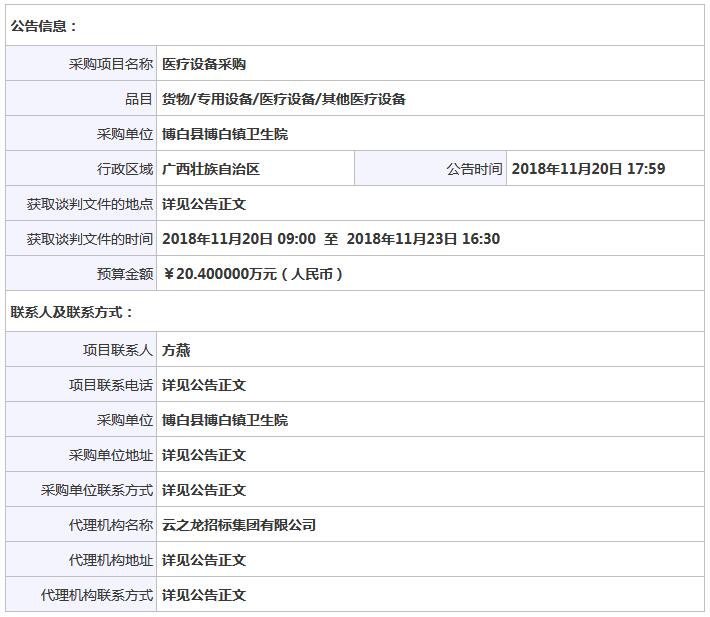
Task: Select the 医疗设备采购 project name value
Action: tap(204, 64)
